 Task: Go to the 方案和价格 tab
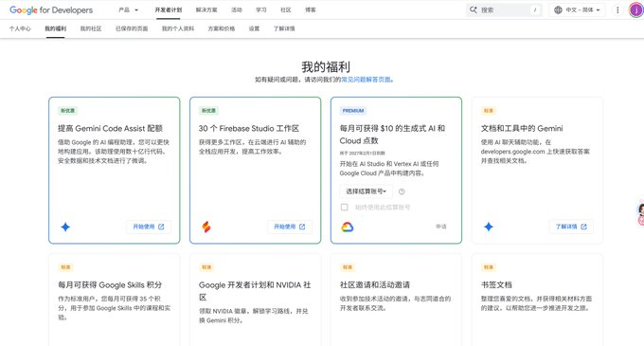click(x=222, y=28)
